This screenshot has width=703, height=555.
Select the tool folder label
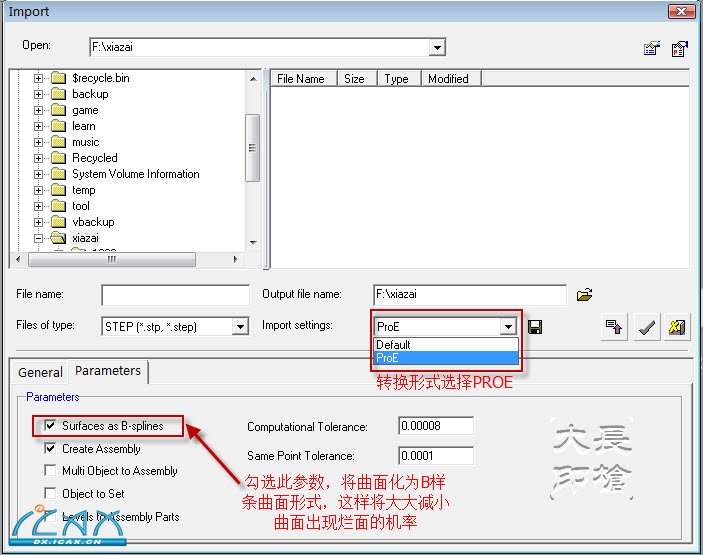(x=81, y=206)
